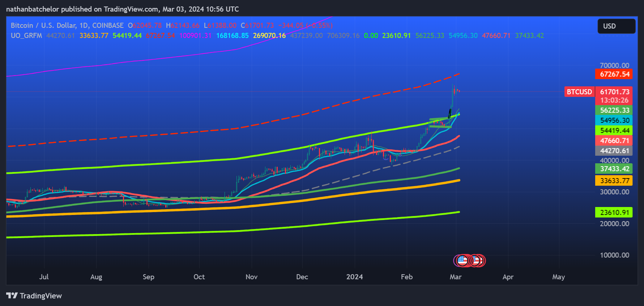Click the 37433.42 green price label
Viewport: 644px width, 306px height.
614,169
